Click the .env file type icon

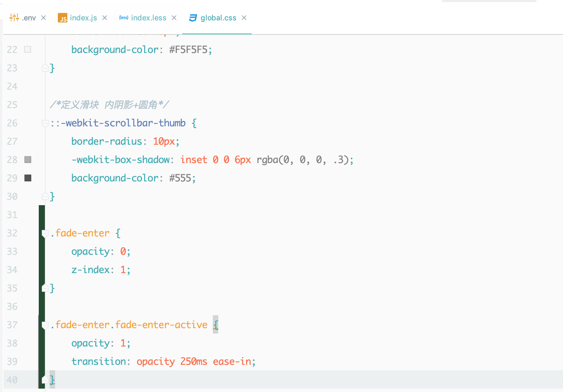14,17
